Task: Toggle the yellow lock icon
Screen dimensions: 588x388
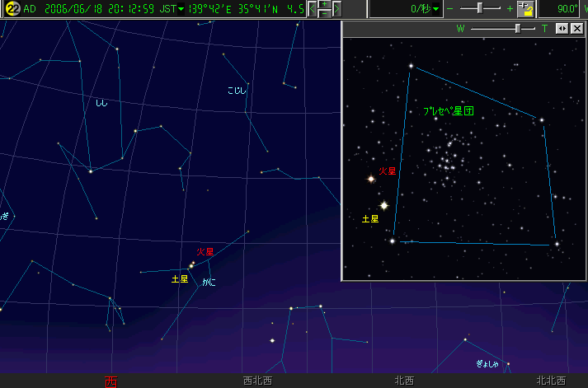Action: click(525, 9)
